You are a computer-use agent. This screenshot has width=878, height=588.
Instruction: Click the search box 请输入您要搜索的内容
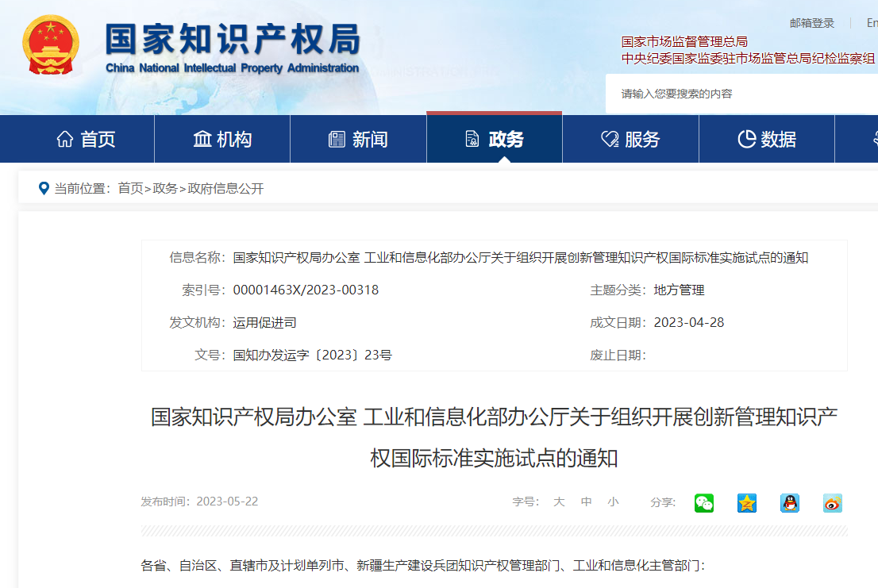click(x=742, y=94)
